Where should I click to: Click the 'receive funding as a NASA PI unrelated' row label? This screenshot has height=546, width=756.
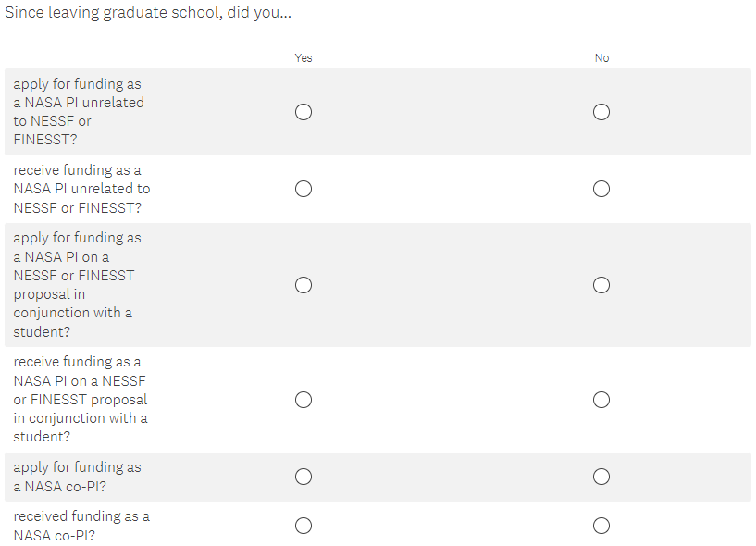pyautogui.click(x=81, y=189)
